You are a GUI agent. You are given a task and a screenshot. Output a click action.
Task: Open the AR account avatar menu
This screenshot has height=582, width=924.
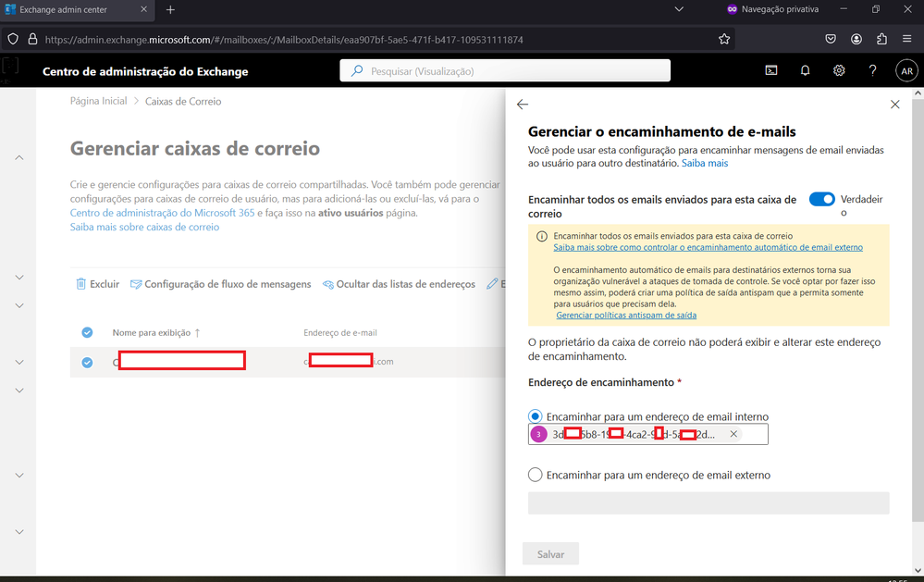click(x=907, y=70)
